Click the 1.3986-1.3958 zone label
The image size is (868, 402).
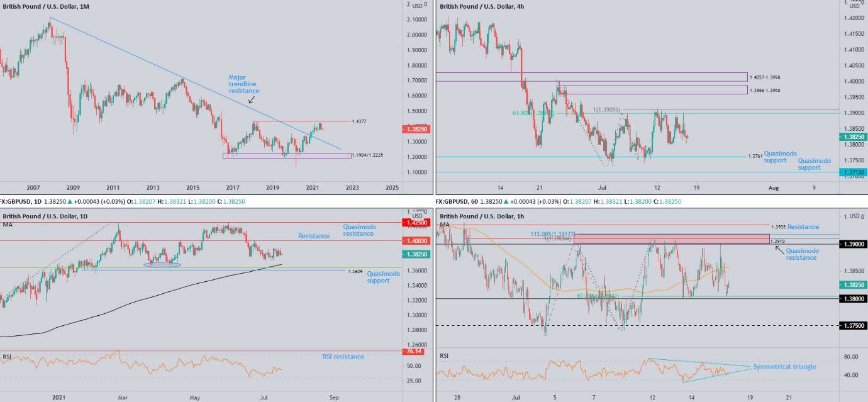(765, 90)
